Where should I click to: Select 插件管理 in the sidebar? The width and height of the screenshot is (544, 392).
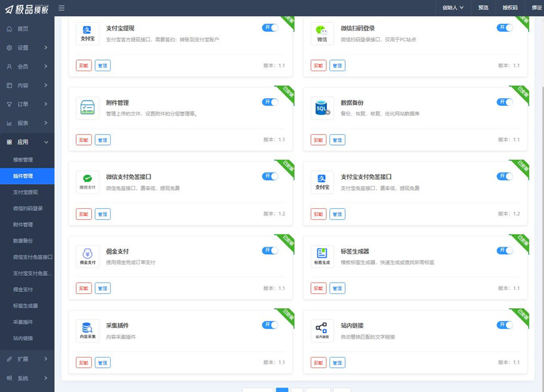coord(27,176)
